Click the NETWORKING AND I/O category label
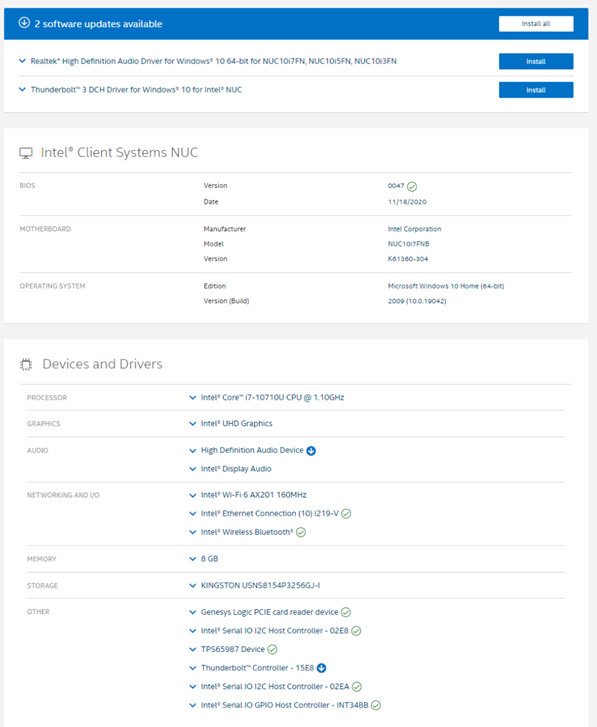Image resolution: width=597 pixels, height=727 pixels. click(63, 495)
